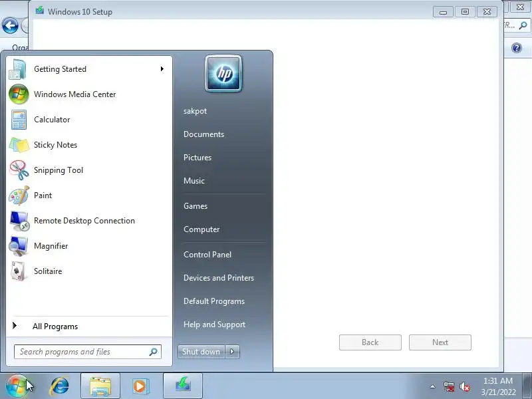Expand the Shut down options arrow
Viewport: 532px width, 399px height.
click(x=232, y=352)
